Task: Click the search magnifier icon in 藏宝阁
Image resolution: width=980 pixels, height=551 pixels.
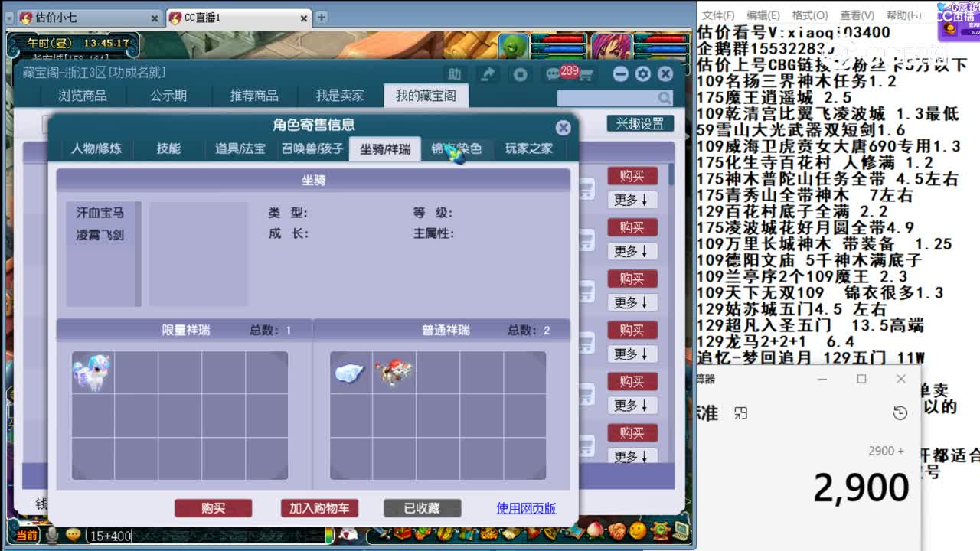Action: point(664,98)
